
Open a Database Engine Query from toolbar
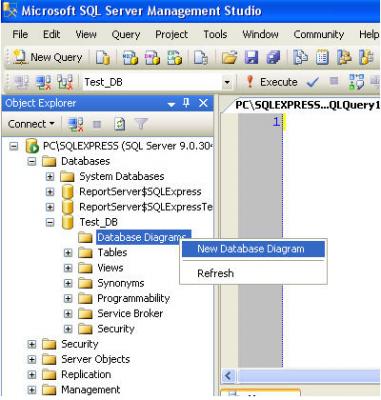point(103,57)
